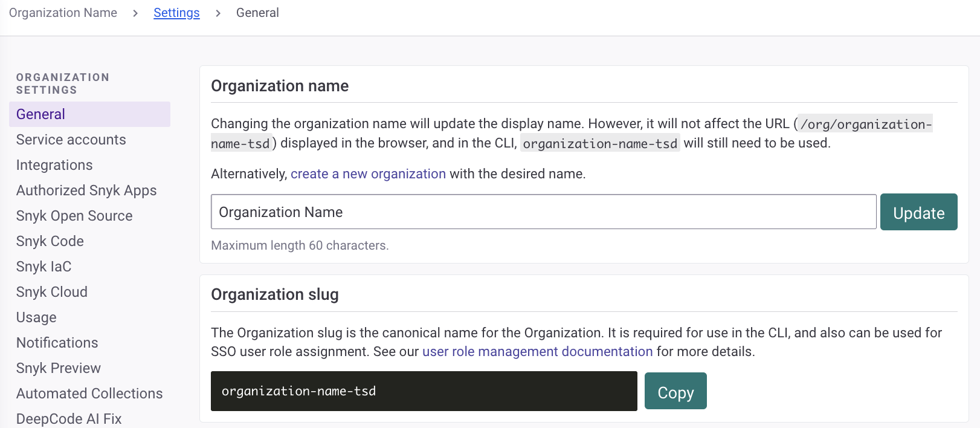Screen dimensions: 980x428
Task: Click the organization name text field
Action: (x=543, y=212)
